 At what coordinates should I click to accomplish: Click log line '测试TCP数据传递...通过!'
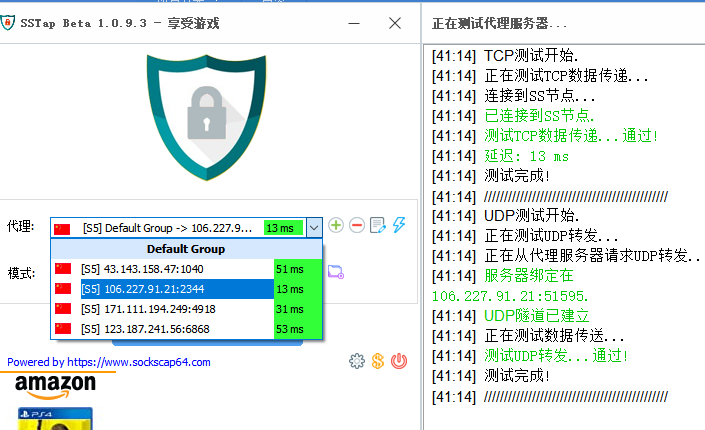[x=571, y=136]
